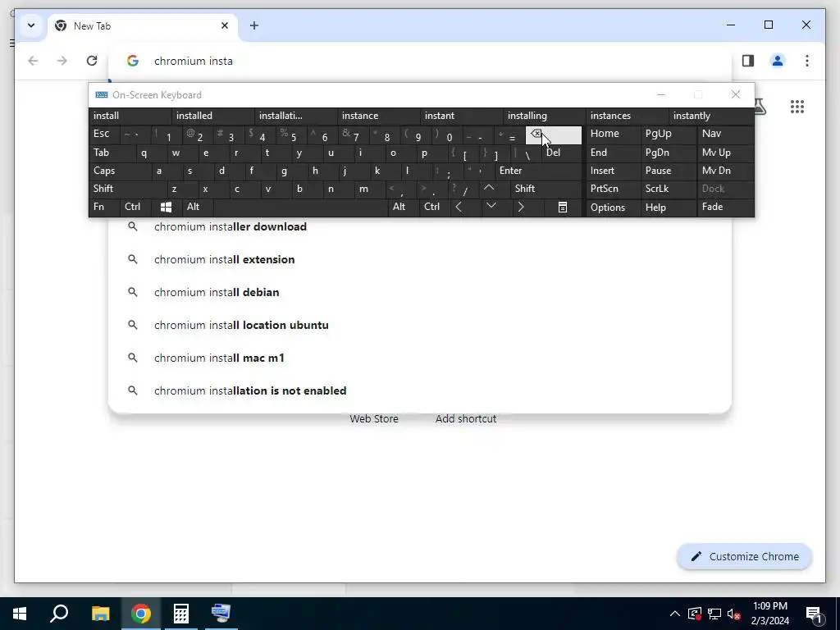Image resolution: width=840 pixels, height=630 pixels.
Task: Toggle the left Alt key
Action: (x=197, y=207)
